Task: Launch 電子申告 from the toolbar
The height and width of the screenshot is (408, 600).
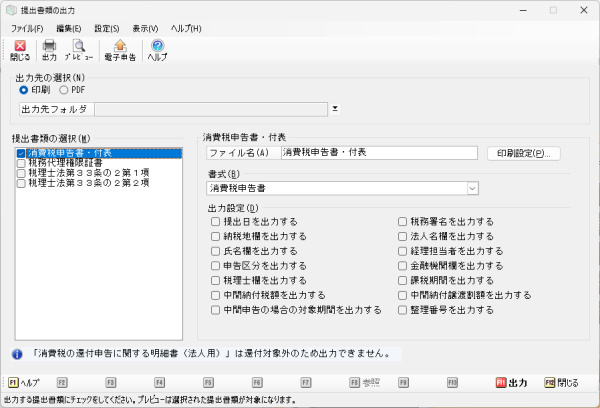Action: 120,50
